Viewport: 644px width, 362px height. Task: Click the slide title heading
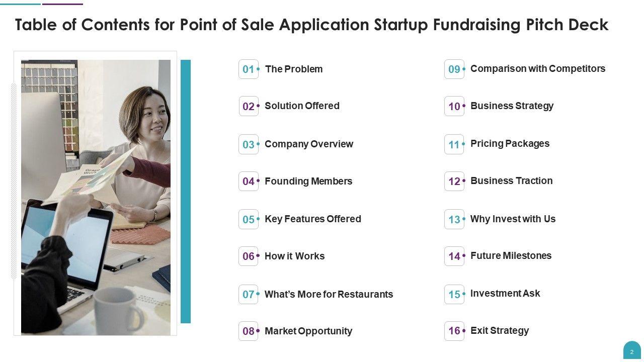coord(311,25)
